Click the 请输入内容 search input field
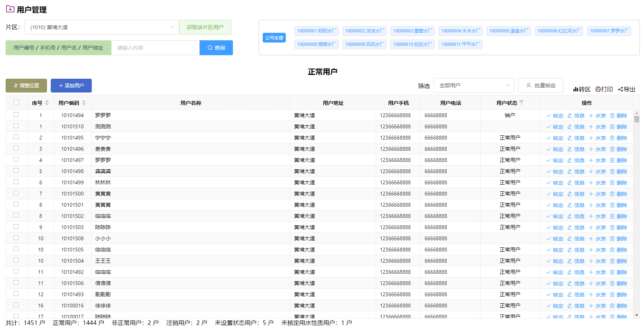The height and width of the screenshot is (332, 644). coord(155,48)
